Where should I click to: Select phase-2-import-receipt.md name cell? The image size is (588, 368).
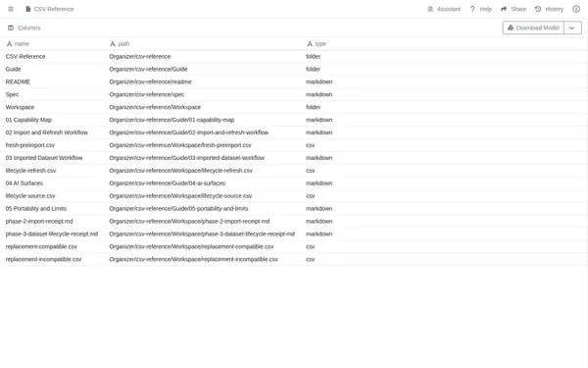tap(39, 221)
